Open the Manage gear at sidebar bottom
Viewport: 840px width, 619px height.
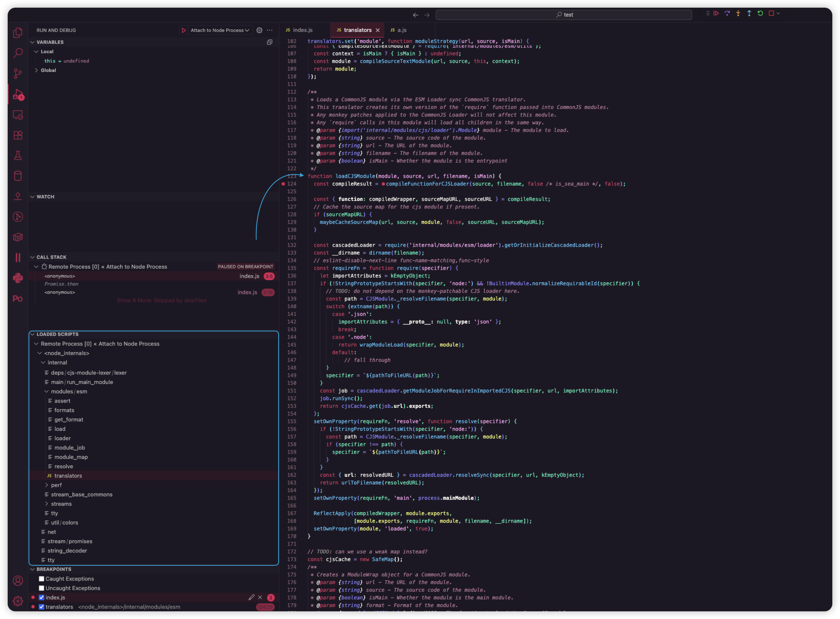(18, 601)
